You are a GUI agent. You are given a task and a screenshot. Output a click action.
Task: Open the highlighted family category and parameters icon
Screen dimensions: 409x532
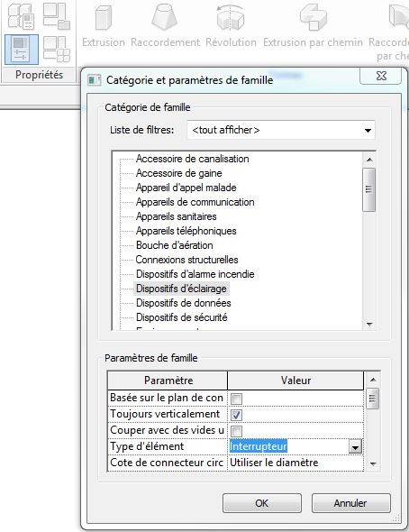(22, 50)
